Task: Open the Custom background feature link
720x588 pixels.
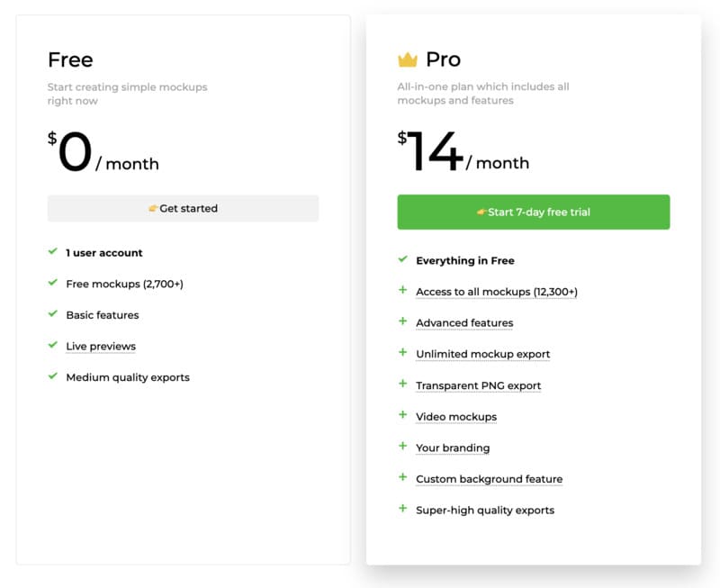Action: [490, 479]
